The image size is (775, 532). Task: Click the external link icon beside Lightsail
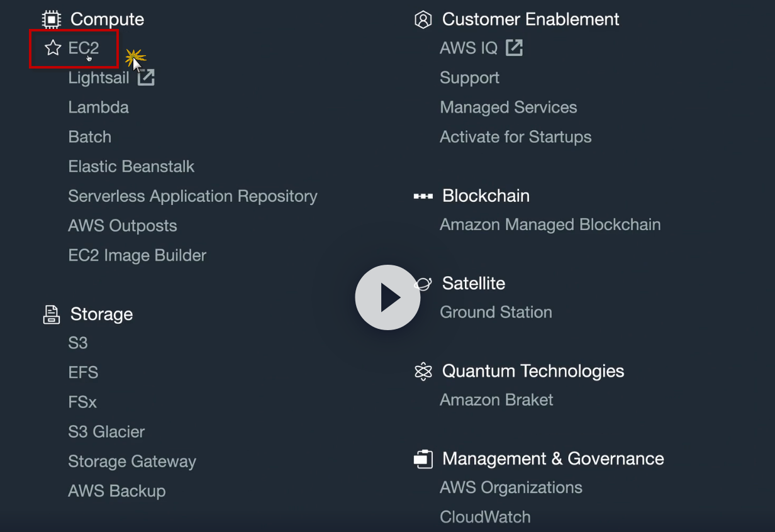(x=146, y=78)
